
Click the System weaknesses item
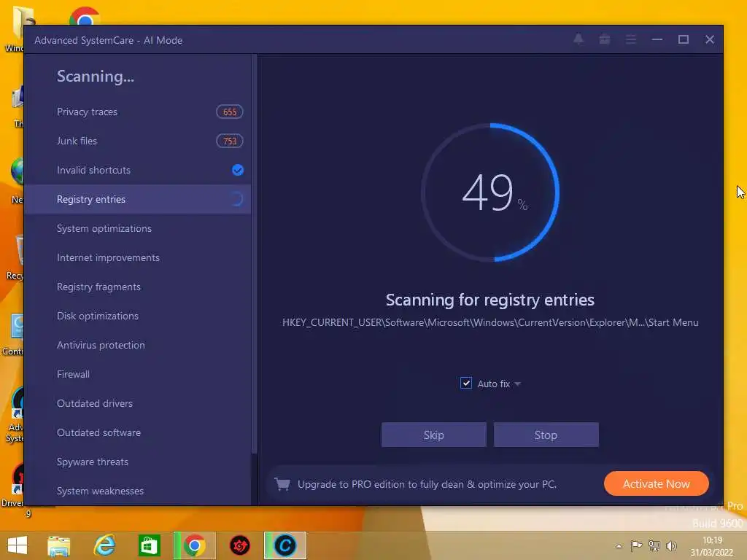138,491
